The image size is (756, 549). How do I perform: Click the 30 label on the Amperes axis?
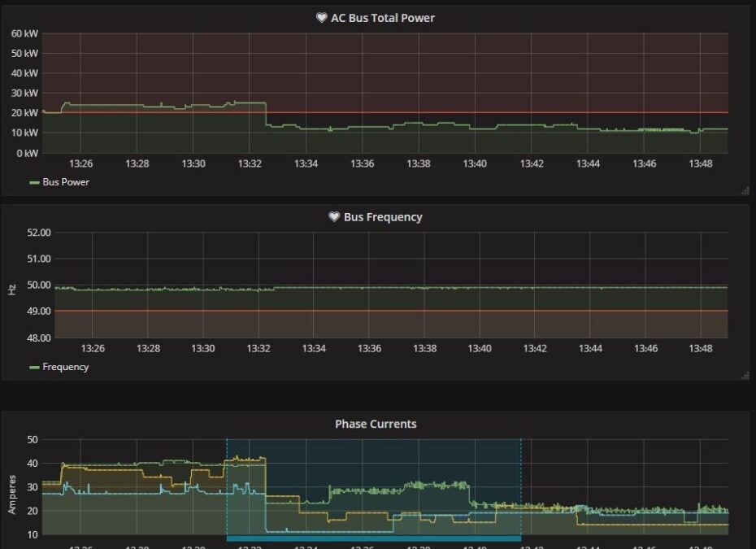[x=33, y=486]
